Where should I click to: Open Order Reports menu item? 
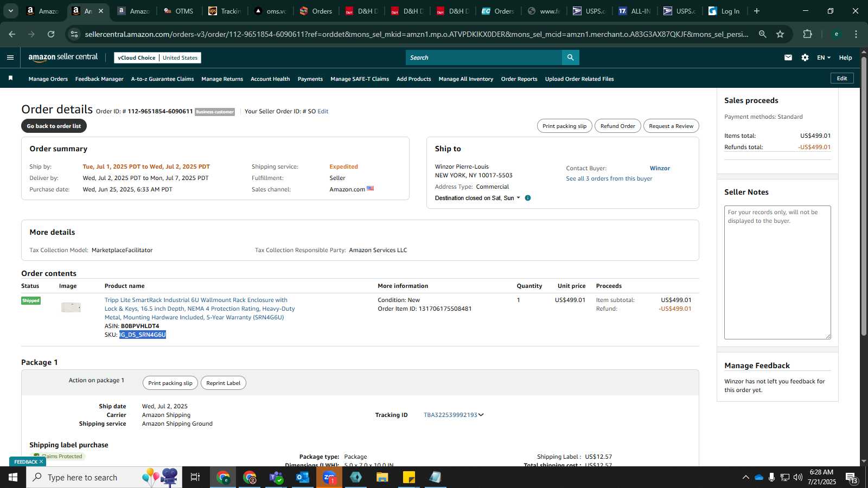pyautogui.click(x=519, y=79)
